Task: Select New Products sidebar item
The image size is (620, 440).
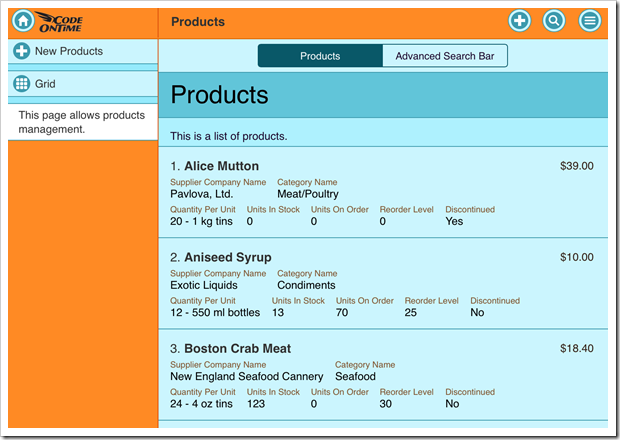Action: 83,51
